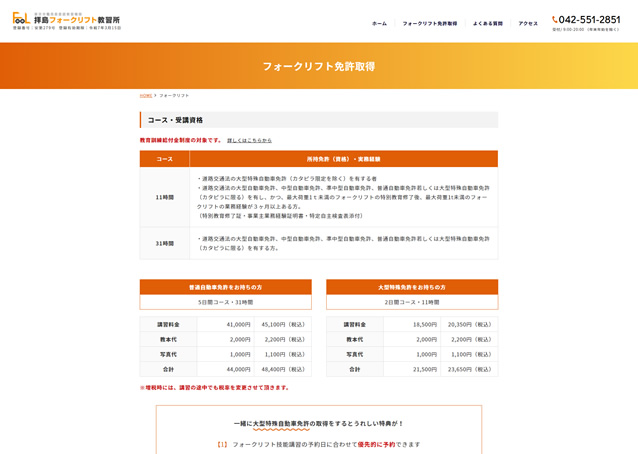Open the アクセス menu item
Image resolution: width=638 pixels, height=454 pixels.
528,24
